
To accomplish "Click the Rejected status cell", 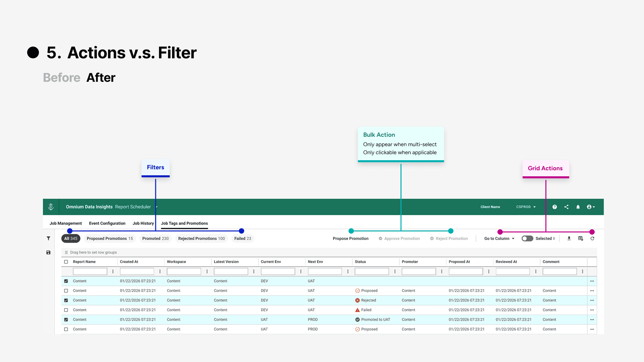I will [366, 300].
